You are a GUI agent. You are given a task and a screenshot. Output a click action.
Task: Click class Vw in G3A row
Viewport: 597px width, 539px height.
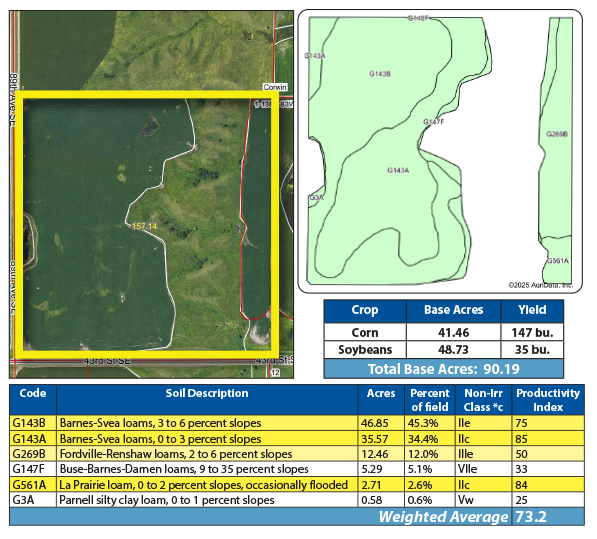pos(465,500)
